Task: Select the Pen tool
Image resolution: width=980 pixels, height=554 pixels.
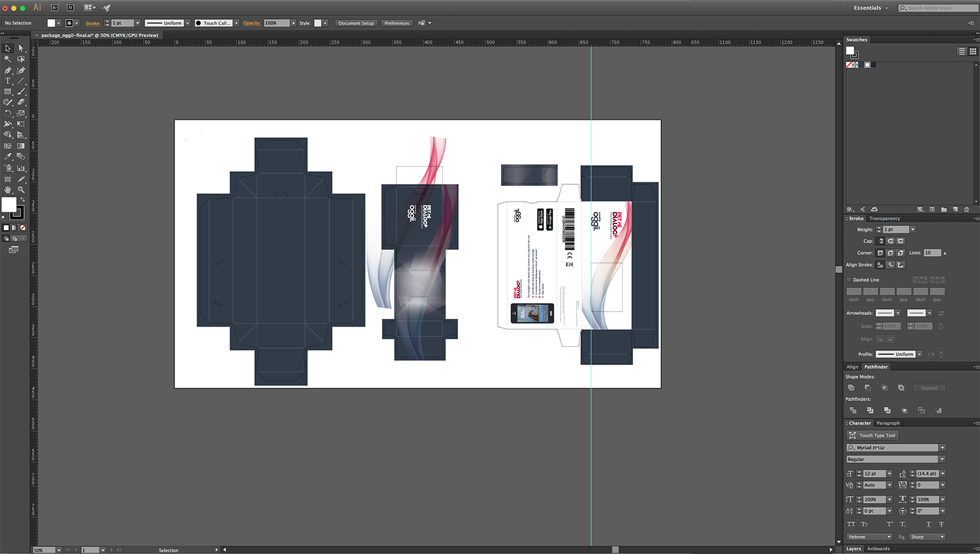Action: [8, 70]
